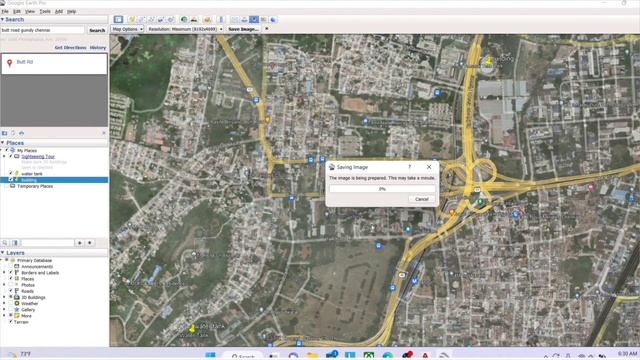Viewport: 640px width, 360px height.
Task: Click View in Google Maps icon
Action: pyautogui.click(x=264, y=19)
